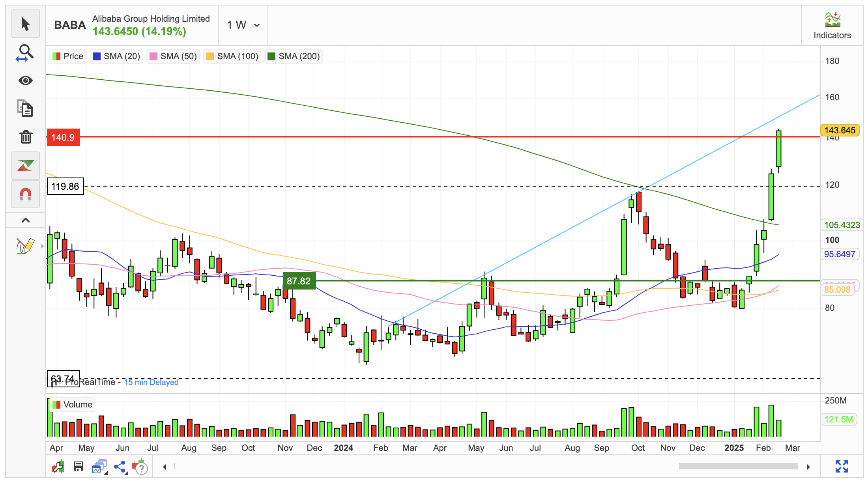Click the 143.6450 (14.19%) price change text
Screen dimensions: 868x482
click(139, 32)
